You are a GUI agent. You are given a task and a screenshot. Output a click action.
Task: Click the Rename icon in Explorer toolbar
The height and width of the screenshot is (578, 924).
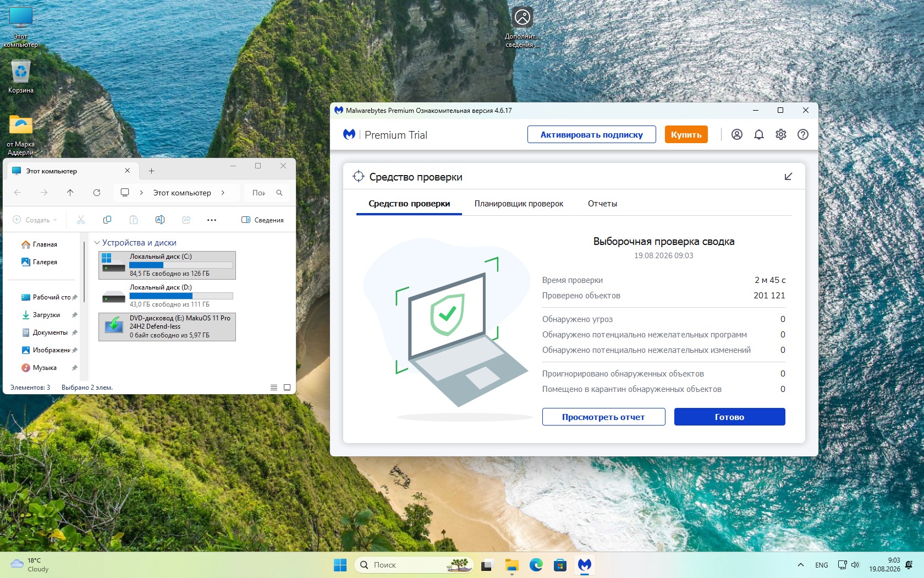pyautogui.click(x=160, y=220)
